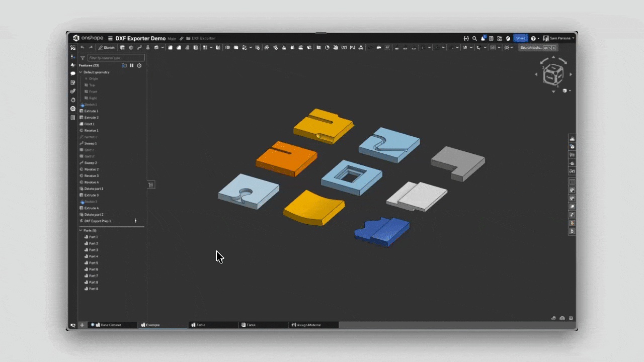Open the comments panel icon
Image resolution: width=644 pixels, height=362 pixels.
point(73,73)
